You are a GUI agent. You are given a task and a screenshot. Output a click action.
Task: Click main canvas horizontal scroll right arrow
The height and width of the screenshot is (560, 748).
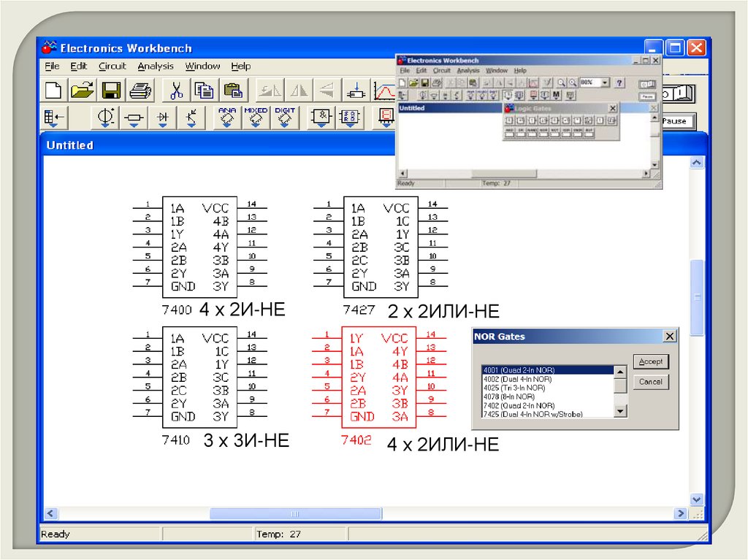click(680, 514)
